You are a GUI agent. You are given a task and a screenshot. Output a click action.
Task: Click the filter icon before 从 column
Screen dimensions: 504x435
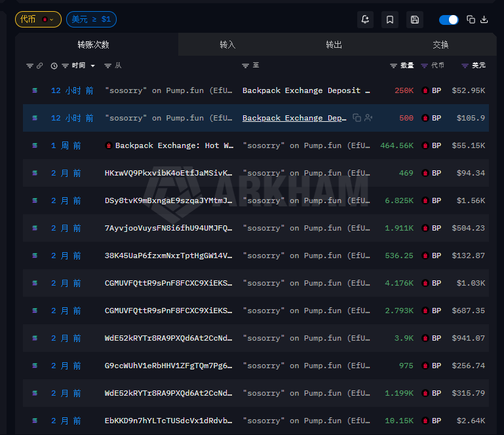107,66
